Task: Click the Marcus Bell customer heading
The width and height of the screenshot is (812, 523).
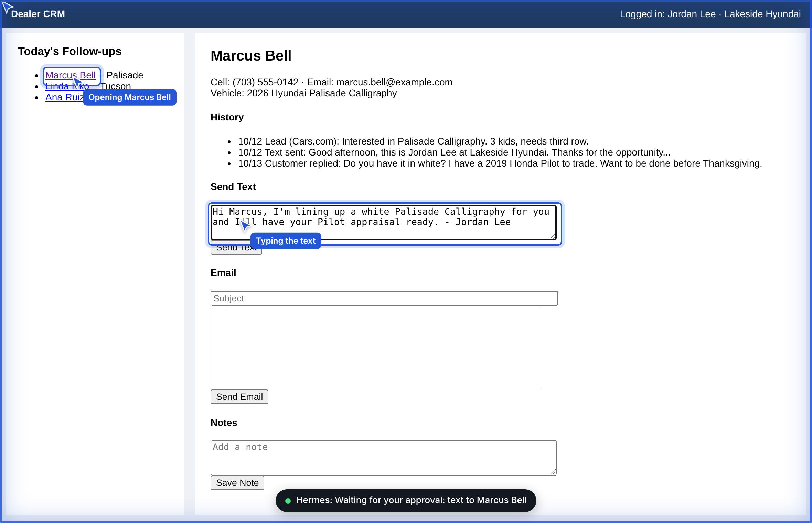Action: click(251, 56)
